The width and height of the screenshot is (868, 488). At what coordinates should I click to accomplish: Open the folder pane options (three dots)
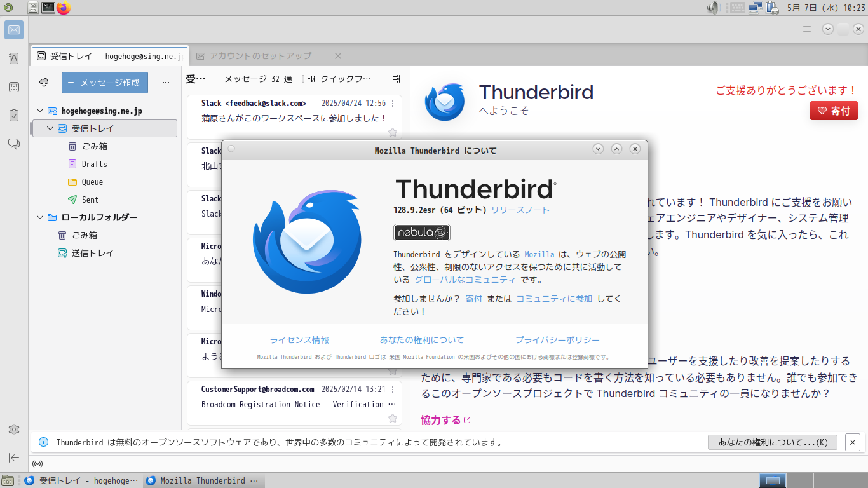[166, 83]
